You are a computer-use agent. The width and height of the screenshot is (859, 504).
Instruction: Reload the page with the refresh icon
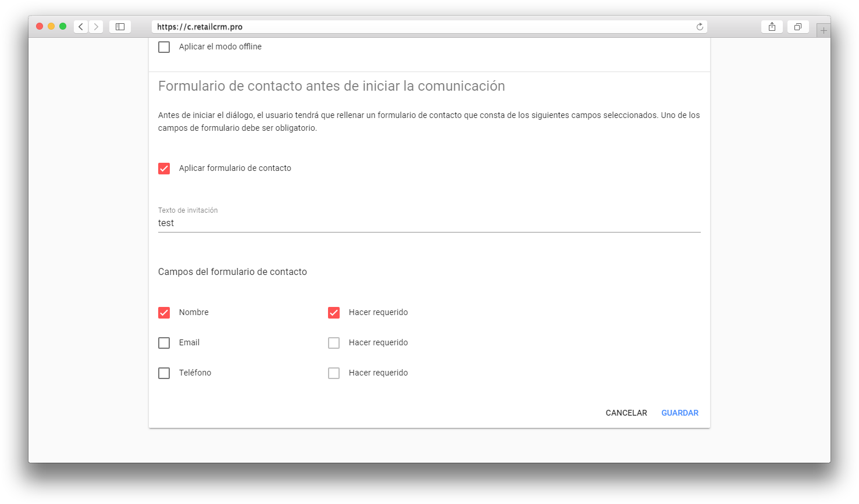(x=700, y=27)
